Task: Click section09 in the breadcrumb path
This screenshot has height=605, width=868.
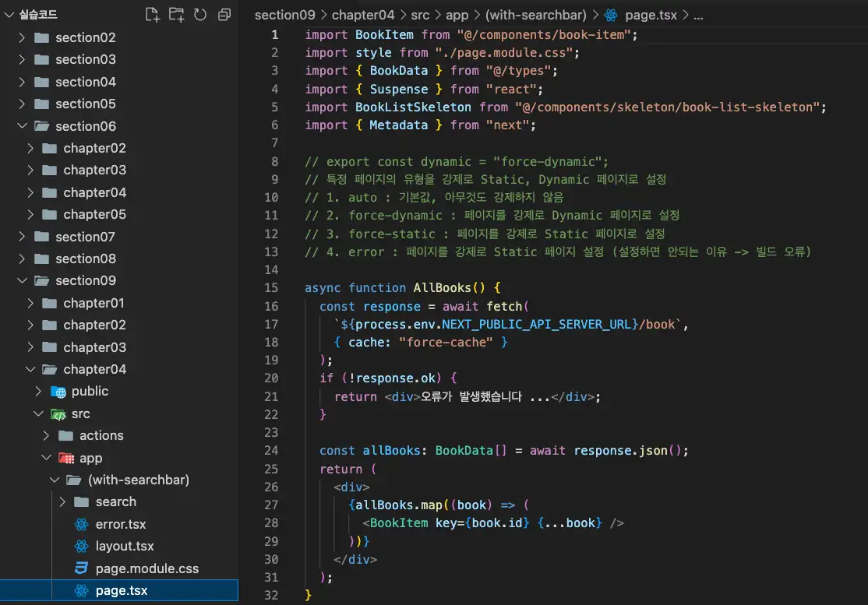Action: pyautogui.click(x=284, y=15)
